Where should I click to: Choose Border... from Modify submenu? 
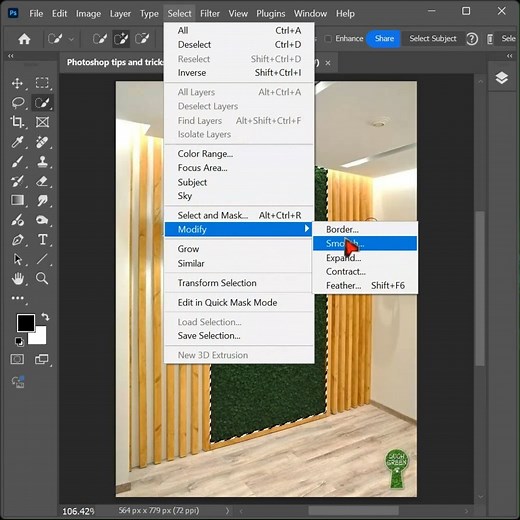tap(365, 229)
